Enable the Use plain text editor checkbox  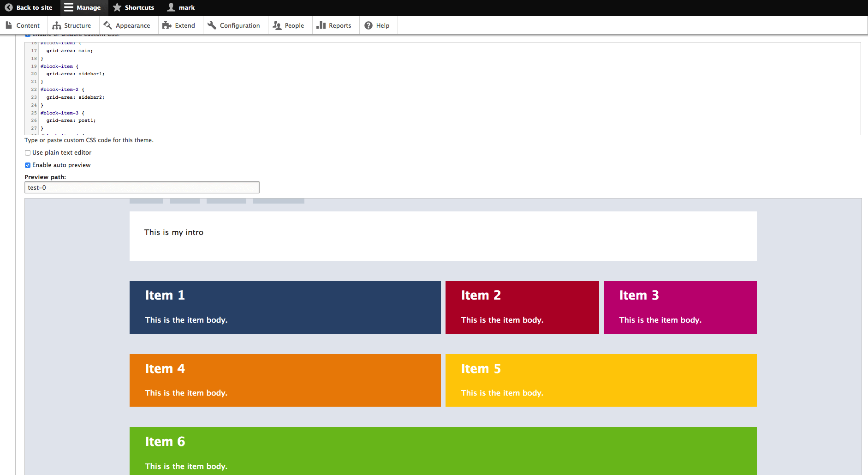(x=28, y=153)
